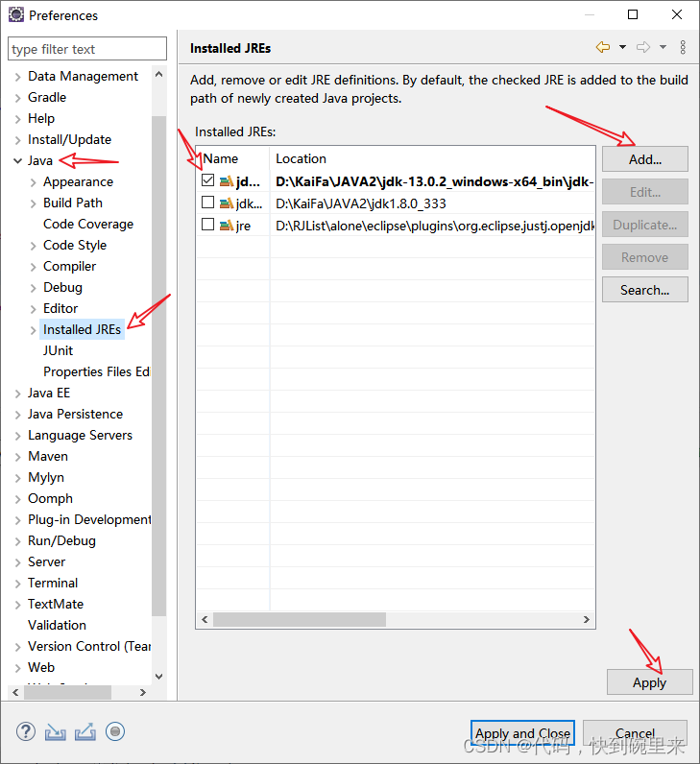Select Code Coverage in the tree
The image size is (700, 764).
88,225
